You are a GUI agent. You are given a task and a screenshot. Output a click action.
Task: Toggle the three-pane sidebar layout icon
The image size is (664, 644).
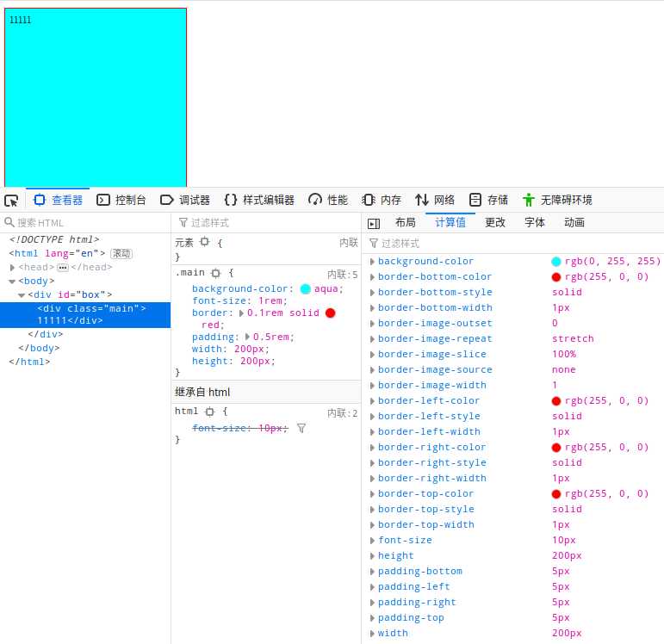click(374, 223)
